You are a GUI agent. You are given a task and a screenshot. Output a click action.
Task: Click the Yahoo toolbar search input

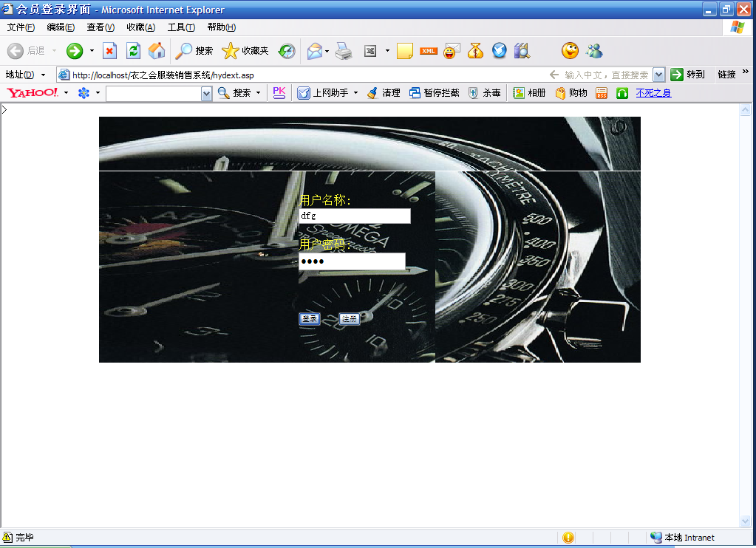pyautogui.click(x=154, y=94)
